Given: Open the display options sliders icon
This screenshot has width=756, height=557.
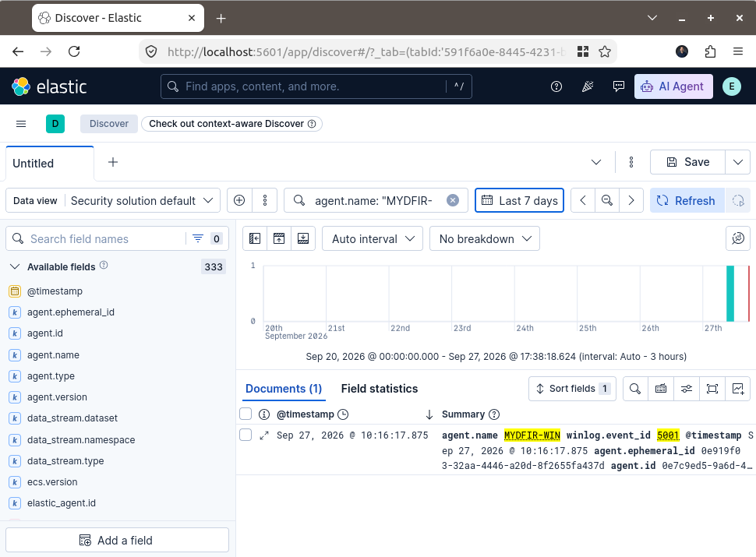Looking at the screenshot, I should point(687,389).
